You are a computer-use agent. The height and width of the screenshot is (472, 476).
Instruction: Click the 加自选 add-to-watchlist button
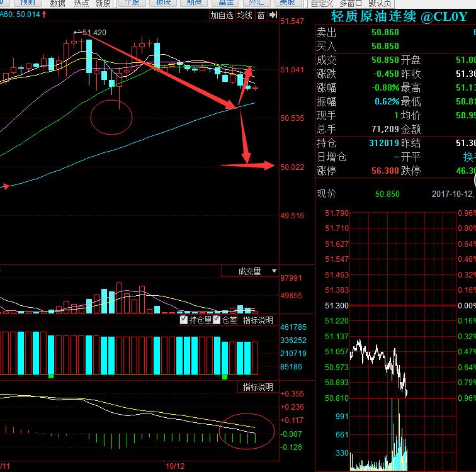click(222, 15)
